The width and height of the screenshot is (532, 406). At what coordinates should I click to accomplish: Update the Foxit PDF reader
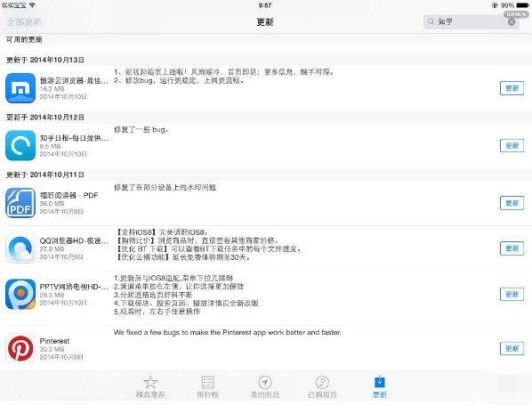point(512,203)
